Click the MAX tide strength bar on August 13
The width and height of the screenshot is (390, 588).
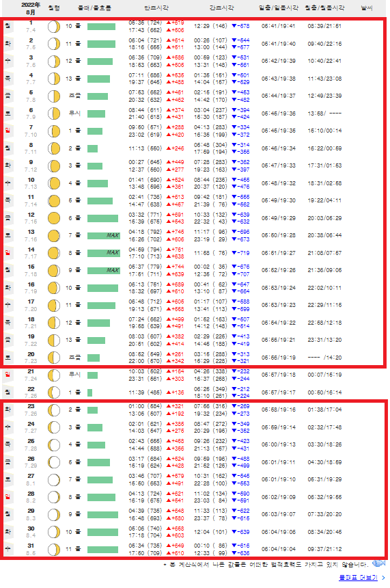click(x=104, y=235)
